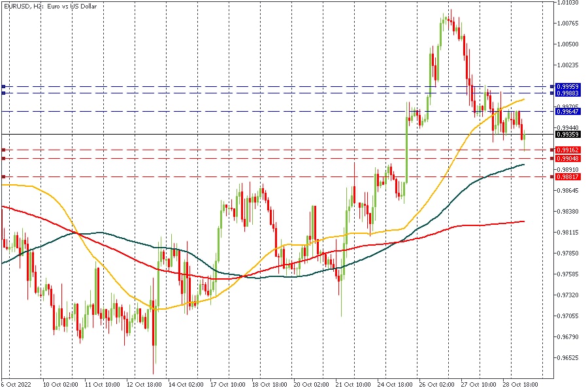Click the 20 Oct 02:00 time label
Screen dimensions: 588x392
[x=311, y=385]
